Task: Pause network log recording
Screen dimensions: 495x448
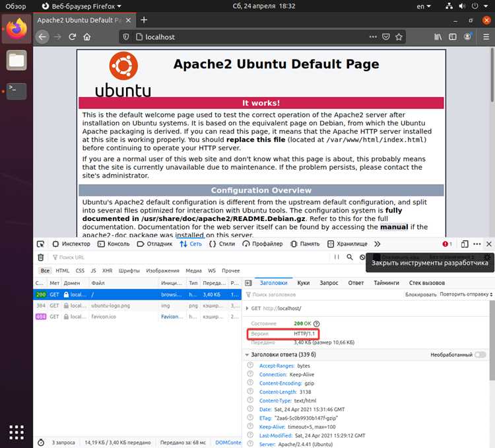Action: pyautogui.click(x=337, y=257)
